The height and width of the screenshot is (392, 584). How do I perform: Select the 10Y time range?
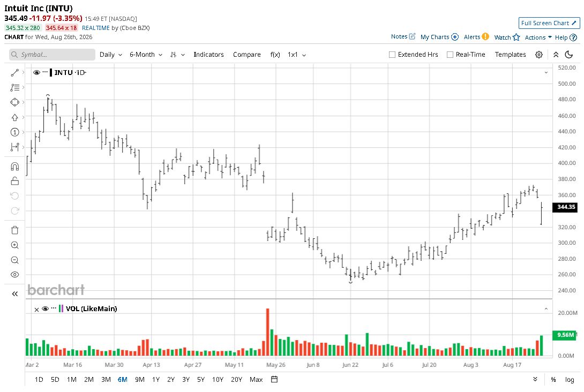[218, 380]
